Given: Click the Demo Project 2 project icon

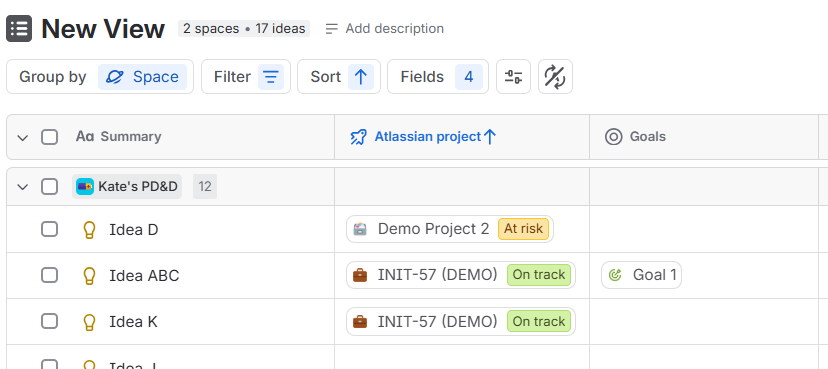Looking at the screenshot, I should (360, 229).
